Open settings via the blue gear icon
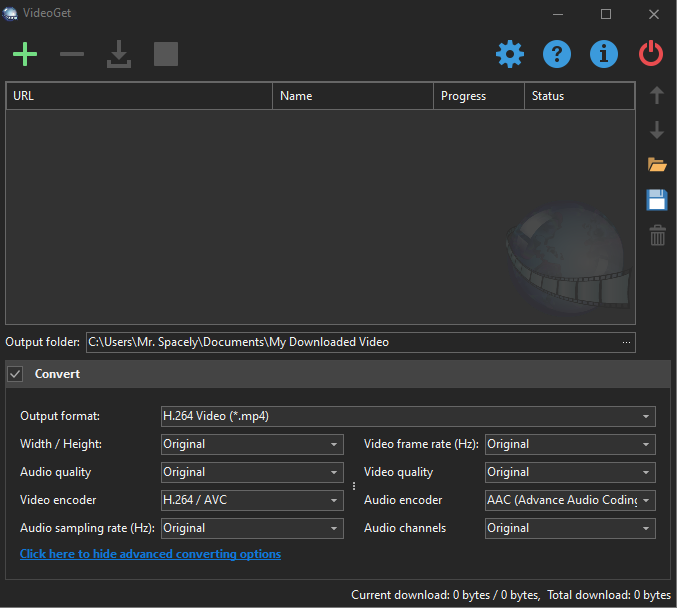677x608 pixels. pos(510,54)
